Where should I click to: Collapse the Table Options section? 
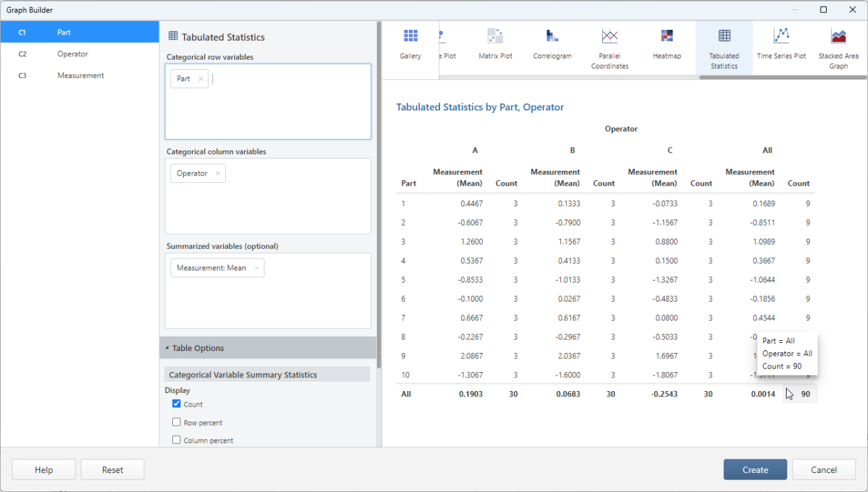[167, 348]
